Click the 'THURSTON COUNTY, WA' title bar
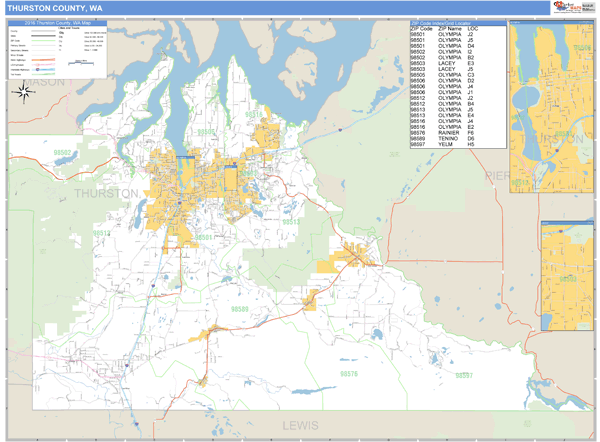This screenshot has width=600, height=442. pos(277,8)
